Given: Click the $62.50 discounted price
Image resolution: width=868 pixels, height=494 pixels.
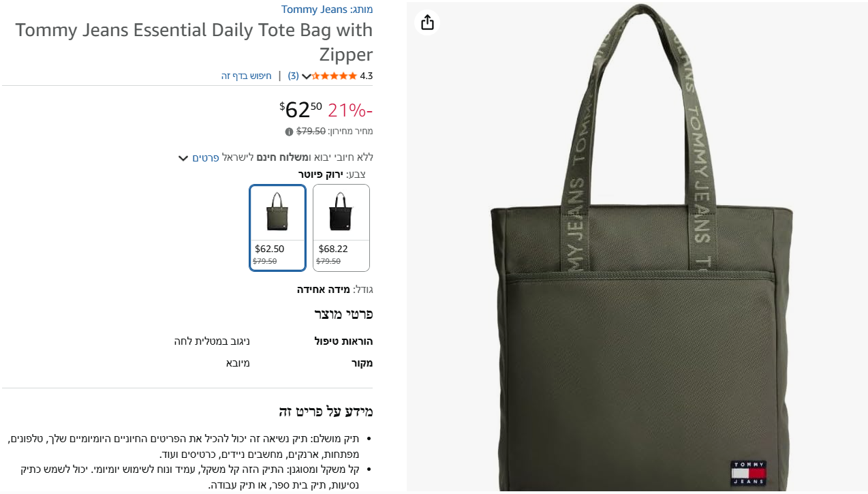Looking at the screenshot, I should pos(300,109).
